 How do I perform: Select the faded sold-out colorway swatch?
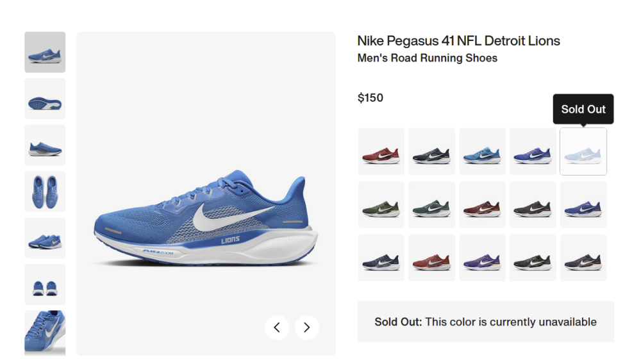[583, 151]
